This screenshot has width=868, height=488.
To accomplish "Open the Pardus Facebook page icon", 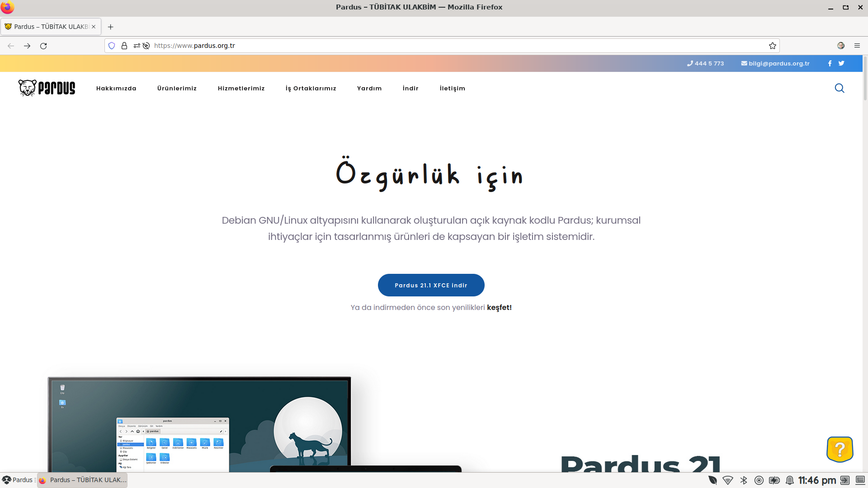I will pyautogui.click(x=830, y=63).
